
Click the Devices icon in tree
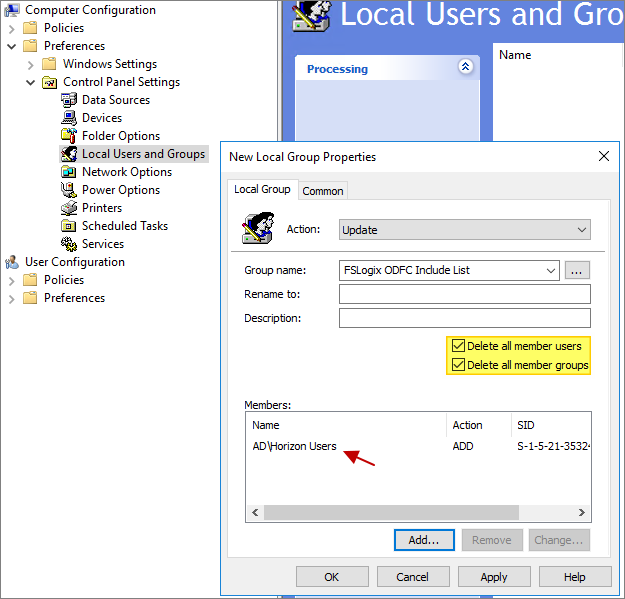tap(69, 118)
